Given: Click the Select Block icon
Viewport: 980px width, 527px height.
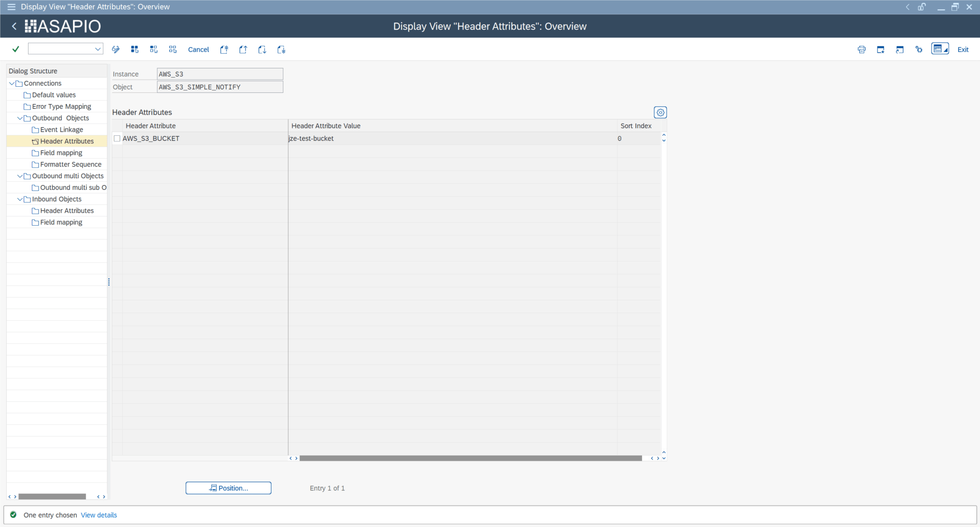Looking at the screenshot, I should [154, 50].
